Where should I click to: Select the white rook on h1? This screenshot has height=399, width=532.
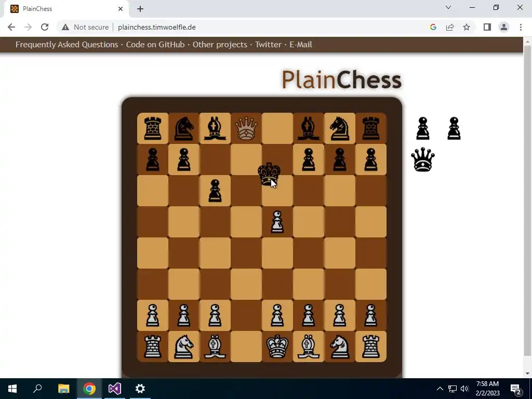pyautogui.click(x=371, y=347)
